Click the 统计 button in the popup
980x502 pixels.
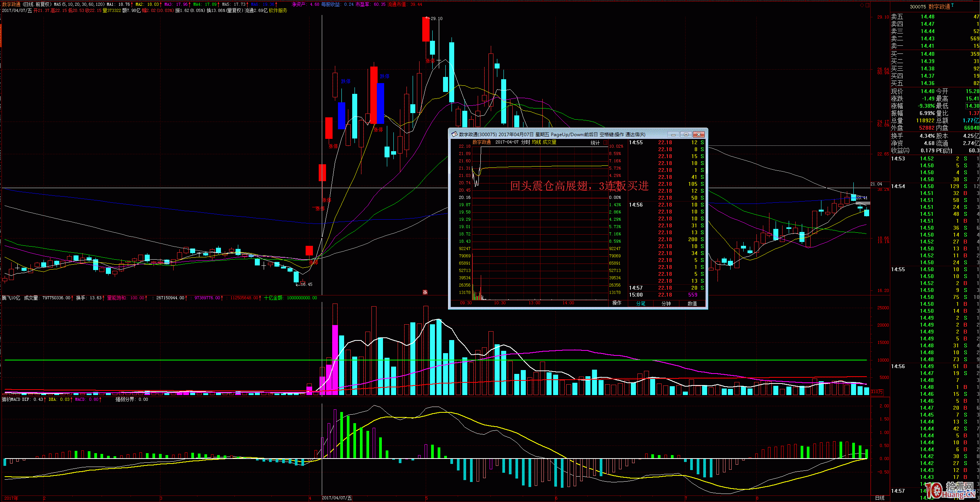(x=595, y=142)
